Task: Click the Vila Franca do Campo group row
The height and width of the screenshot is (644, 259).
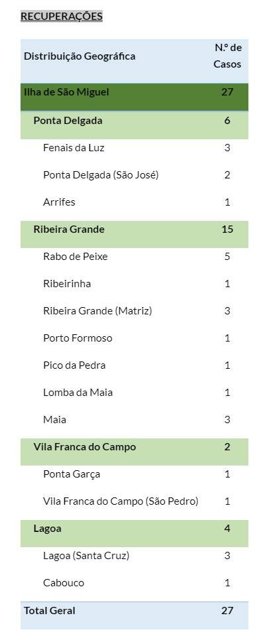Action: point(134,452)
